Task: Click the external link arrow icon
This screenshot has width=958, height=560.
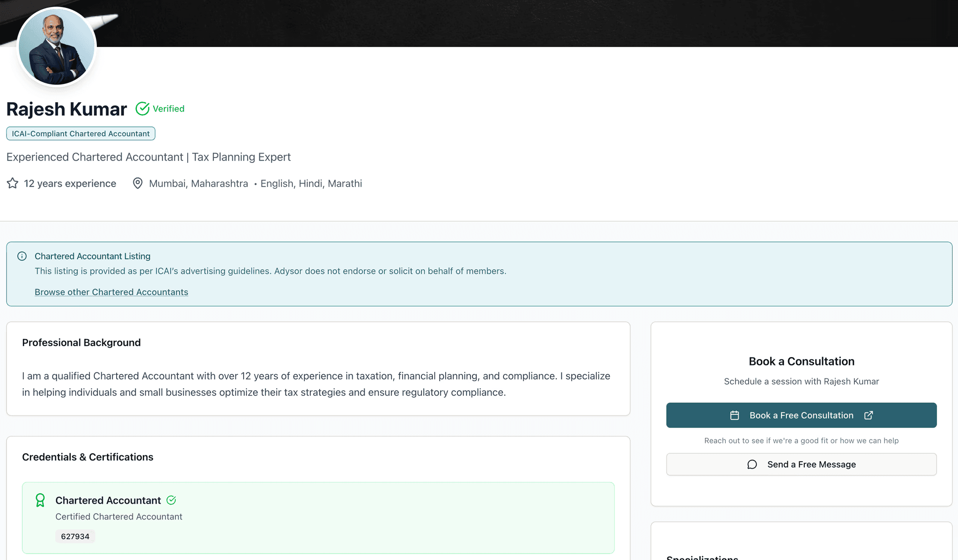Action: tap(869, 415)
